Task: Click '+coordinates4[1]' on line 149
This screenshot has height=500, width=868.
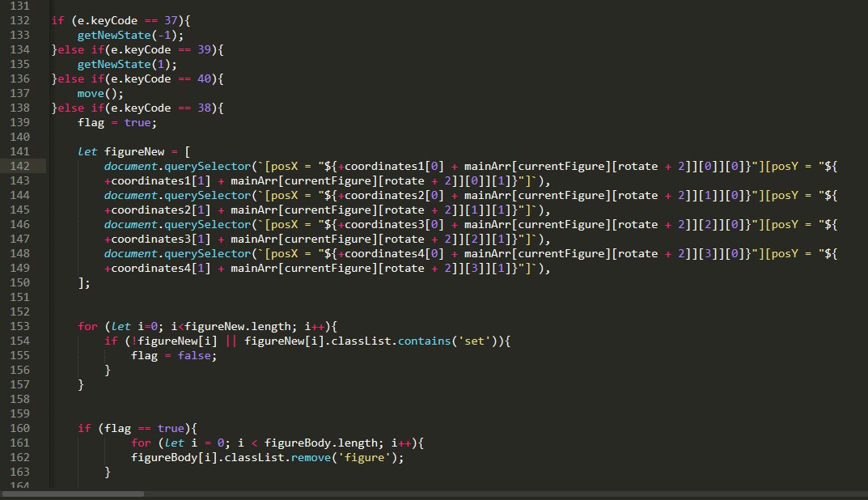Action: click(x=157, y=268)
